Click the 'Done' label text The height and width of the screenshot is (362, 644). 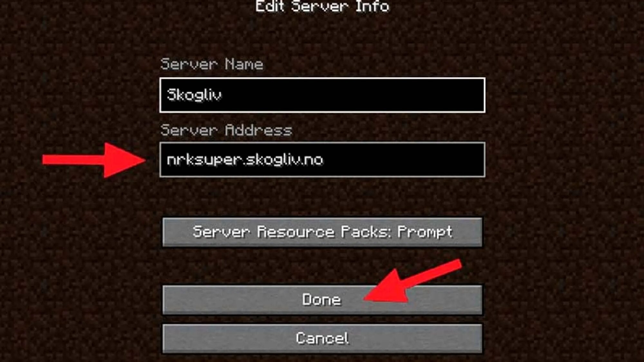[x=321, y=300]
